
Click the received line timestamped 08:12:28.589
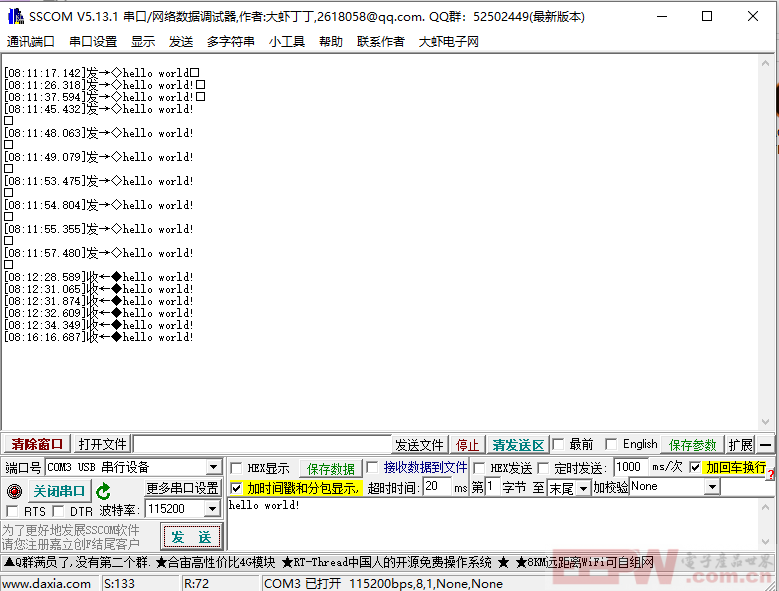coord(98,277)
